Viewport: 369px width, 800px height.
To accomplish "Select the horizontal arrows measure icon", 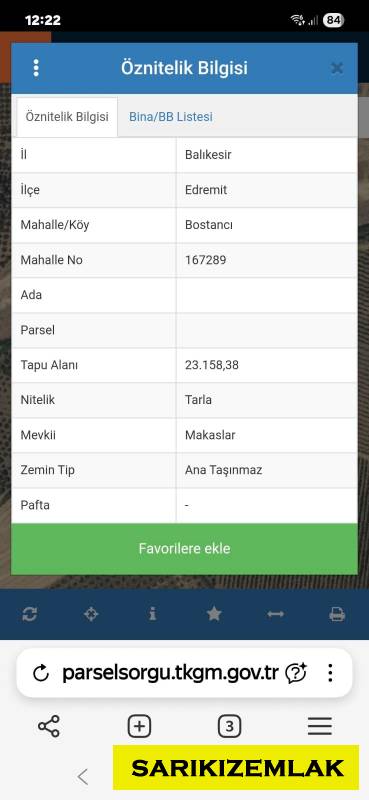I will 275,614.
